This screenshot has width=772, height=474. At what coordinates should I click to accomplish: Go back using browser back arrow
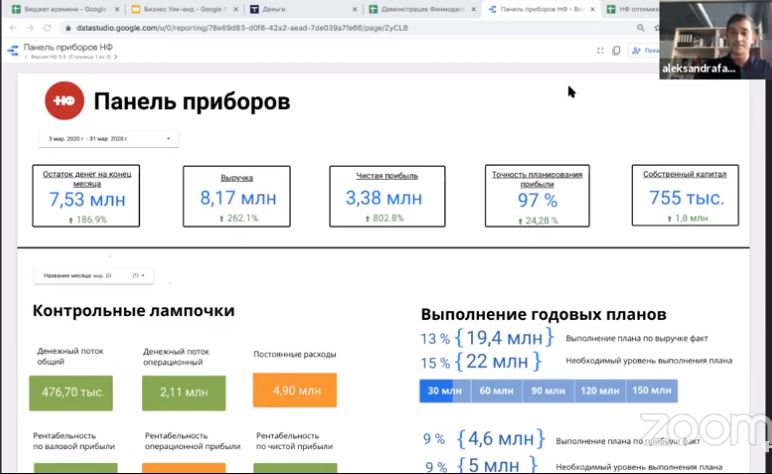pyautogui.click(x=13, y=28)
